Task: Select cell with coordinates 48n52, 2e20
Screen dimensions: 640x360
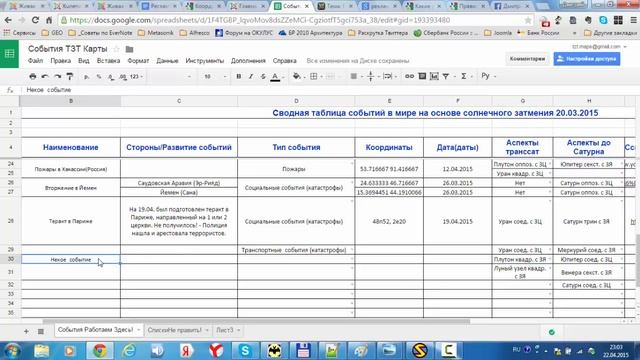Action: pyautogui.click(x=389, y=221)
